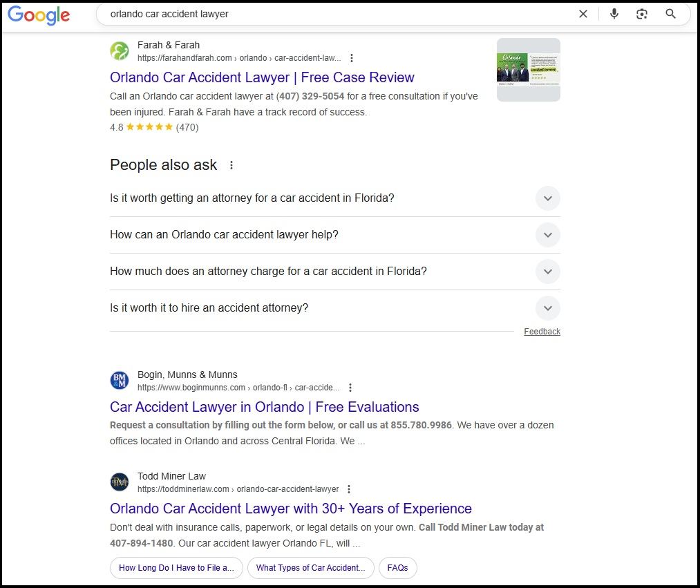Screen dimensions: 700x588
Task: Open more options for Todd Miner Law result
Action: [349, 489]
